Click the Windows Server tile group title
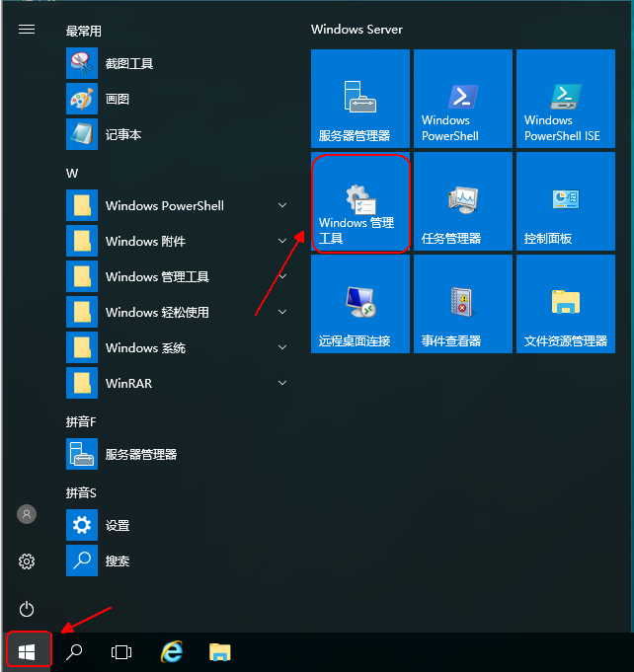The image size is (634, 672). pos(357,30)
